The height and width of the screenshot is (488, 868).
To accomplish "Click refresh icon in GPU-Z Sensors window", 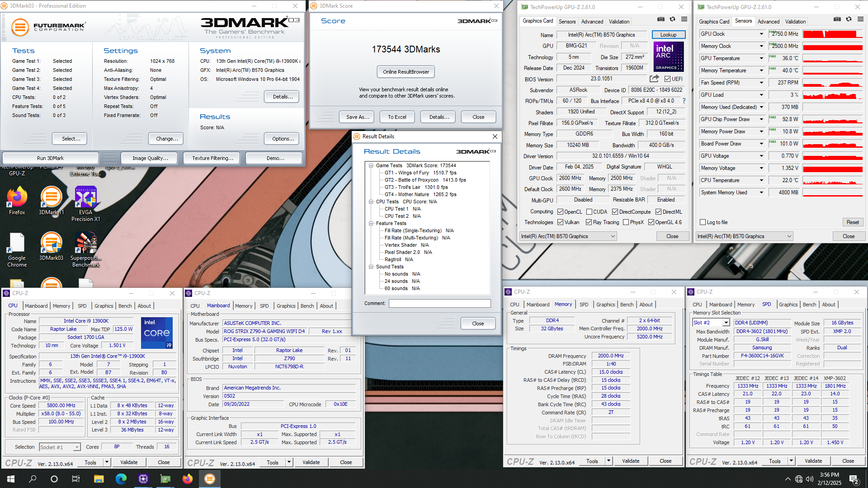I will coord(849,19).
